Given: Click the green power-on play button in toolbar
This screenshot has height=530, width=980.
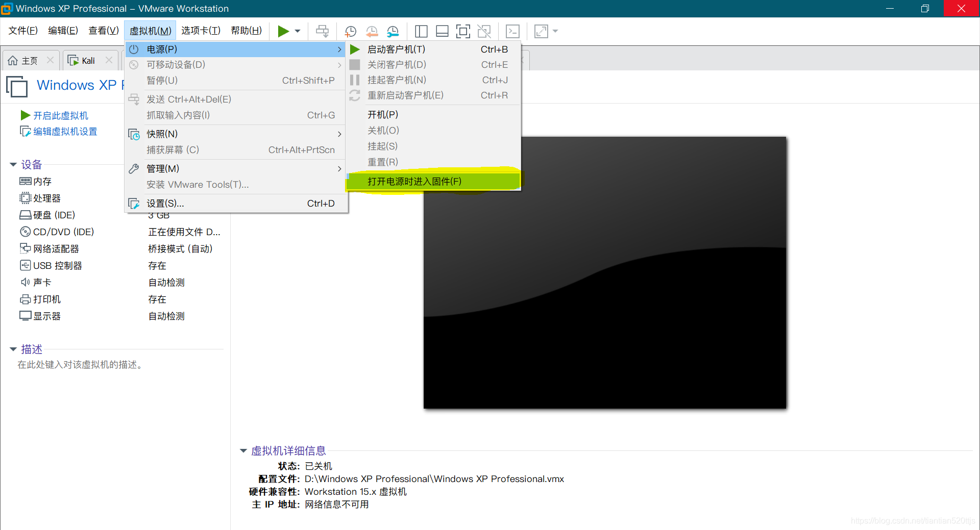Looking at the screenshot, I should pos(283,31).
